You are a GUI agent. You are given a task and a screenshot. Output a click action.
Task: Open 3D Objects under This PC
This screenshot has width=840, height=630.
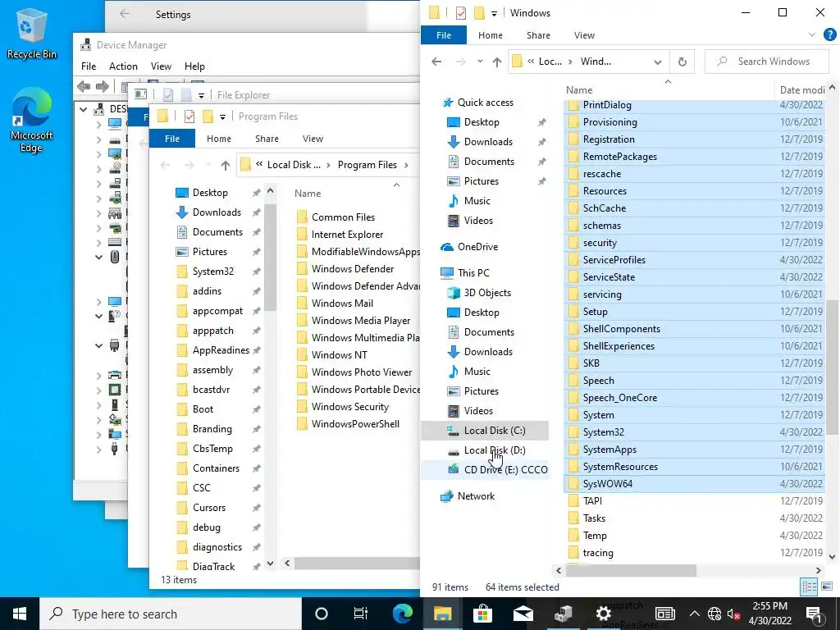[487, 293]
